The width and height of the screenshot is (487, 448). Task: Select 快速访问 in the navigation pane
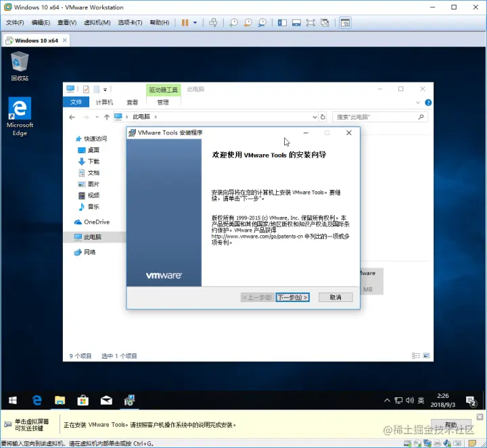[x=91, y=139]
